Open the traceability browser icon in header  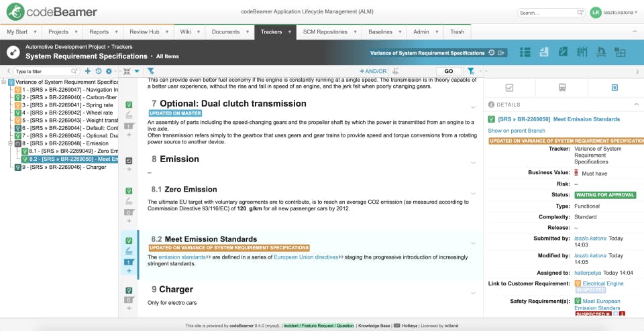601,52
